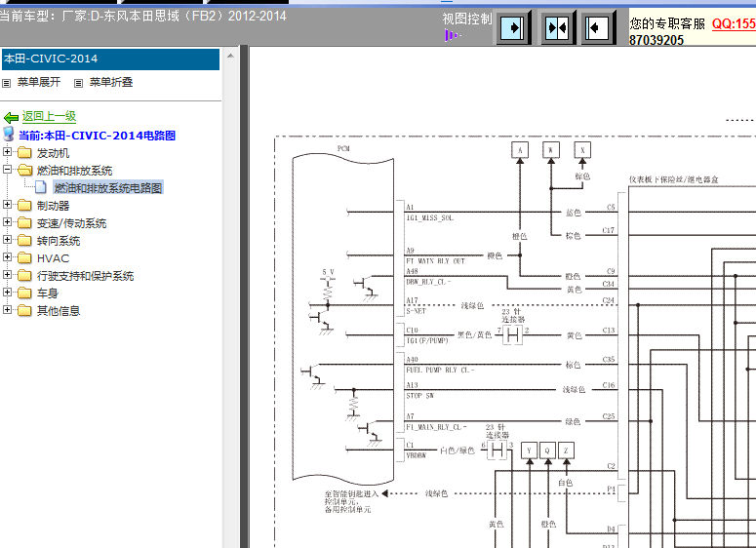Expand the 行驶支持和保护系统 tree node

(7, 274)
